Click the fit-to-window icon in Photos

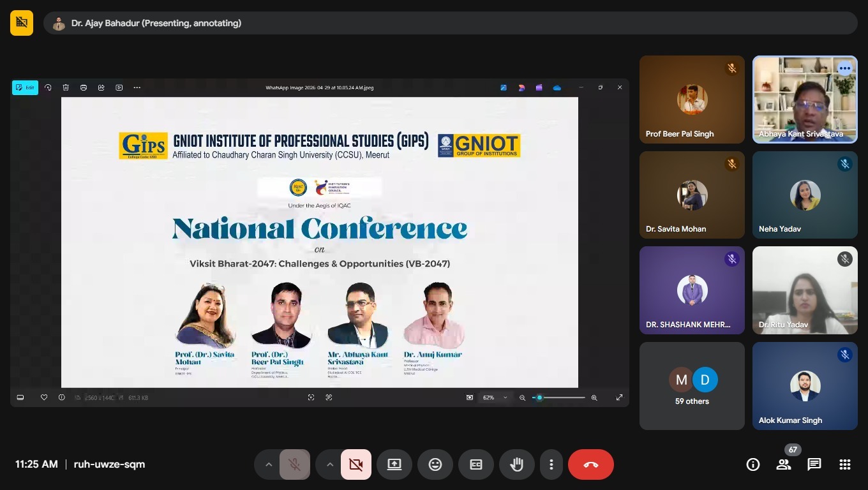470,397
